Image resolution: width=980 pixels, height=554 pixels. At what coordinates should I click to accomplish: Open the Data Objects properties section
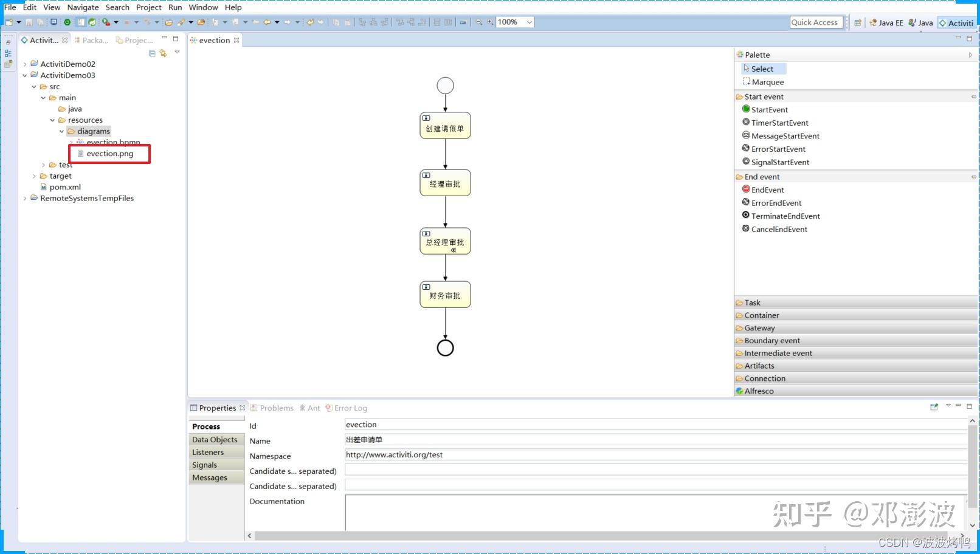pyautogui.click(x=215, y=440)
